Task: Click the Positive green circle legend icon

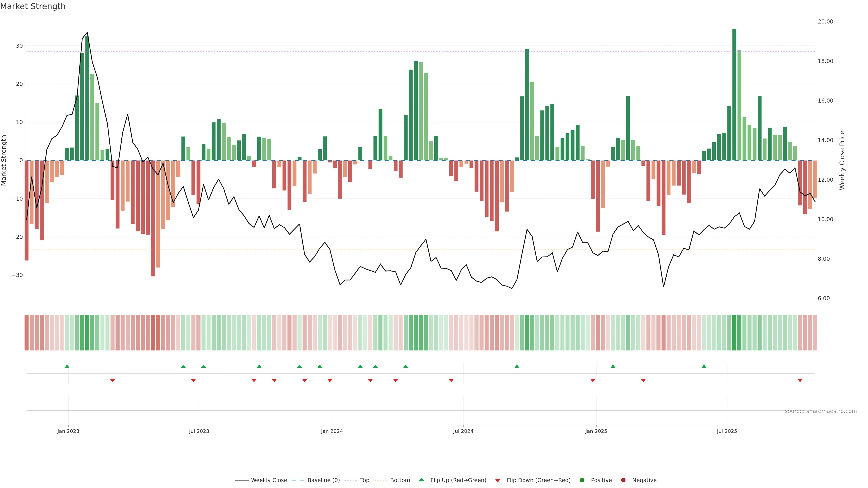Action: [x=582, y=480]
